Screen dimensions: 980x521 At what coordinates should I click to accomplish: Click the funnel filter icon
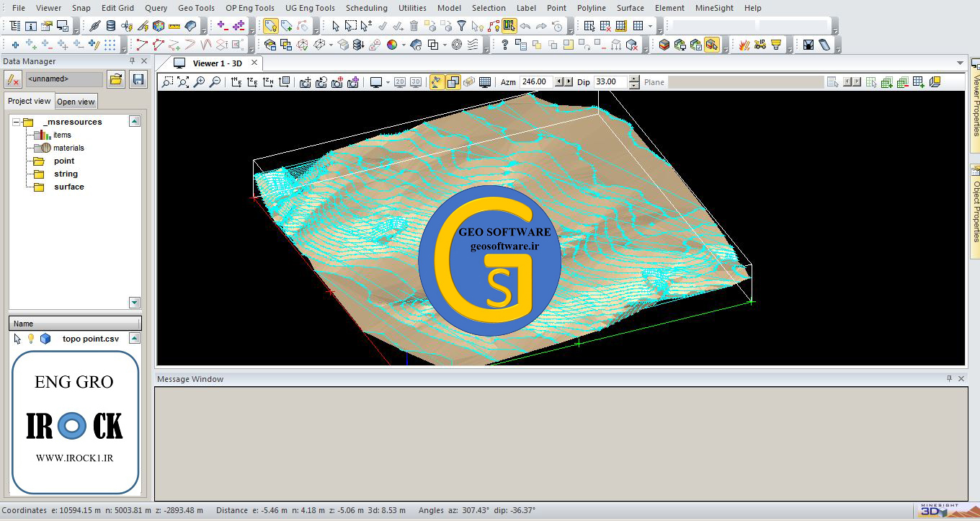(462, 26)
